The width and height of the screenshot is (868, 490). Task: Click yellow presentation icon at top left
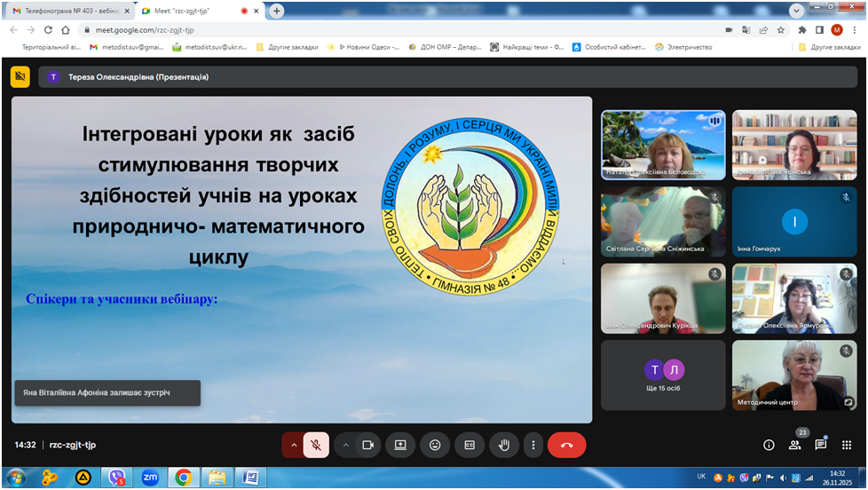20,77
